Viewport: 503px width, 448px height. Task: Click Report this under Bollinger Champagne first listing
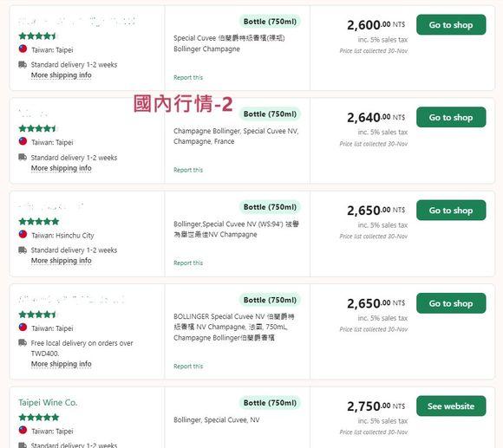pyautogui.click(x=188, y=77)
